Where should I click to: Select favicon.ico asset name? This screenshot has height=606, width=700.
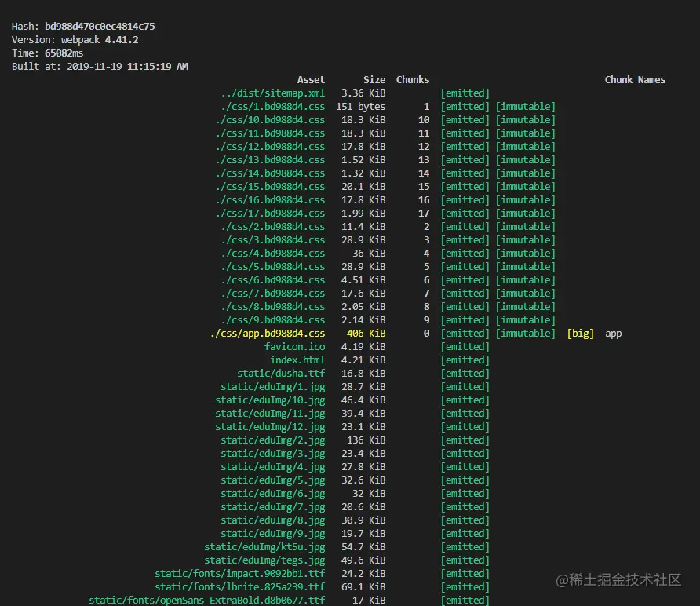coord(294,347)
